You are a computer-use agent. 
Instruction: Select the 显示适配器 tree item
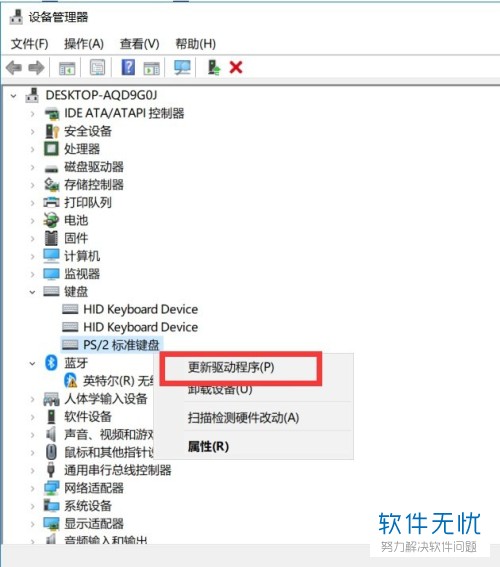(94, 524)
